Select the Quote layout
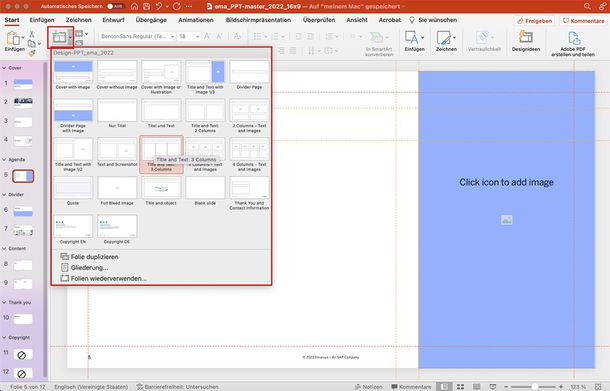610x391 pixels. [x=73, y=191]
